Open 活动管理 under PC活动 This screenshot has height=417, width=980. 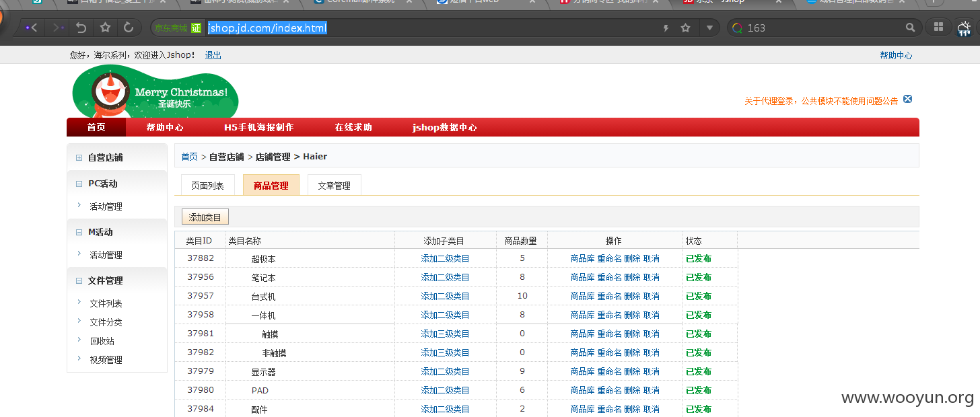(x=106, y=206)
